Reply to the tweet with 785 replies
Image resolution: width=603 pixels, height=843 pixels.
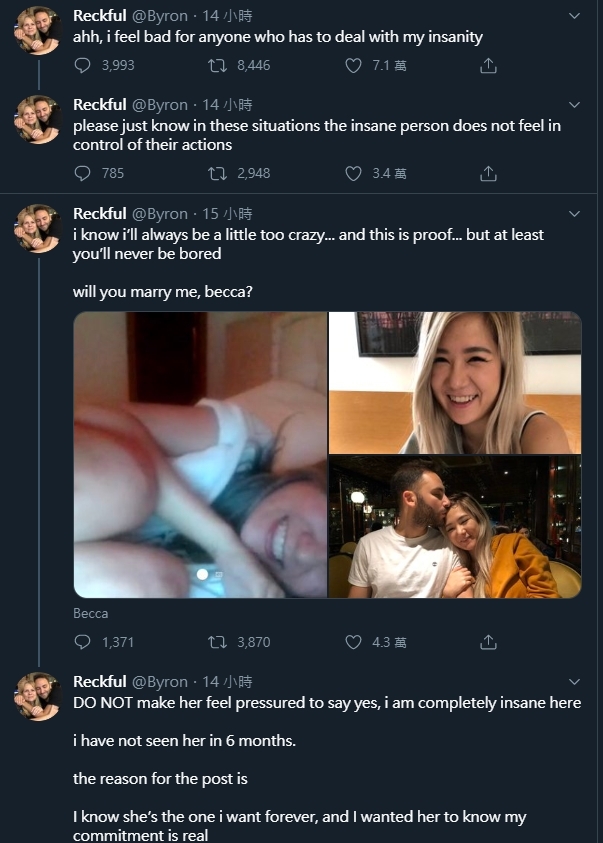point(83,173)
